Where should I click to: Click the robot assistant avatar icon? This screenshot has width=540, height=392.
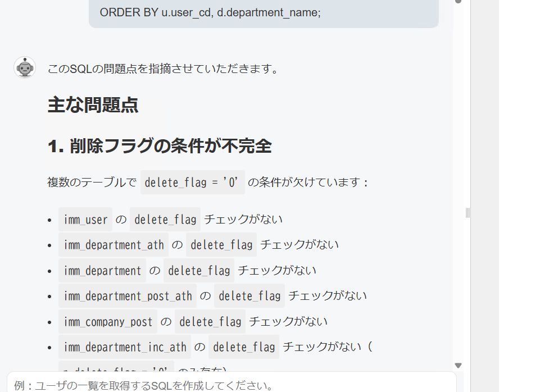click(25, 67)
